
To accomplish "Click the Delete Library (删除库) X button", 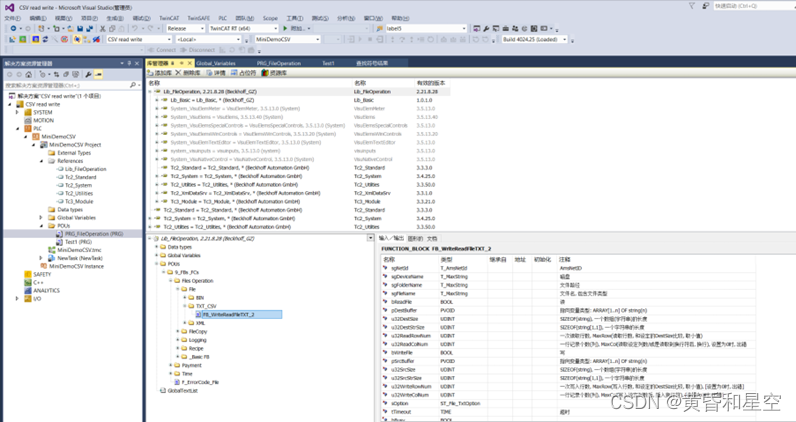I will 187,73.
